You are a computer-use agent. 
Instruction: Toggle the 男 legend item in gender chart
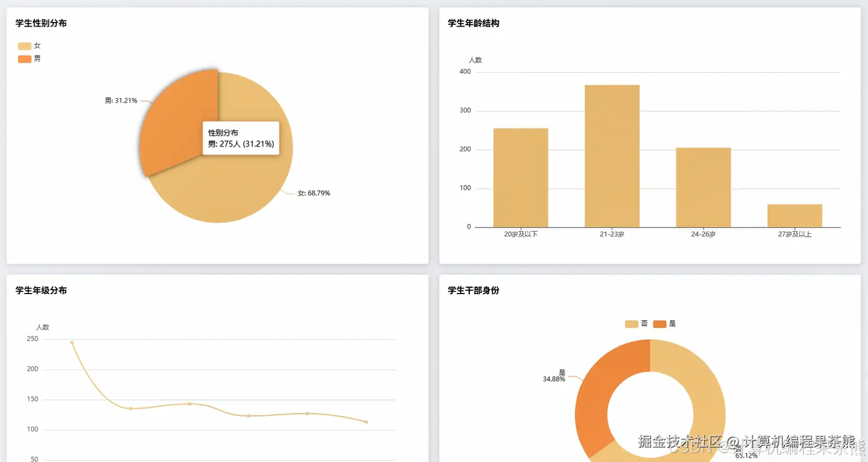(x=29, y=59)
